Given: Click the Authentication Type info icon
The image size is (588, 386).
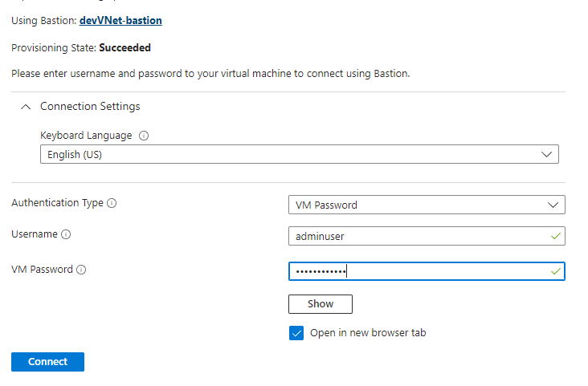Looking at the screenshot, I should 112,203.
